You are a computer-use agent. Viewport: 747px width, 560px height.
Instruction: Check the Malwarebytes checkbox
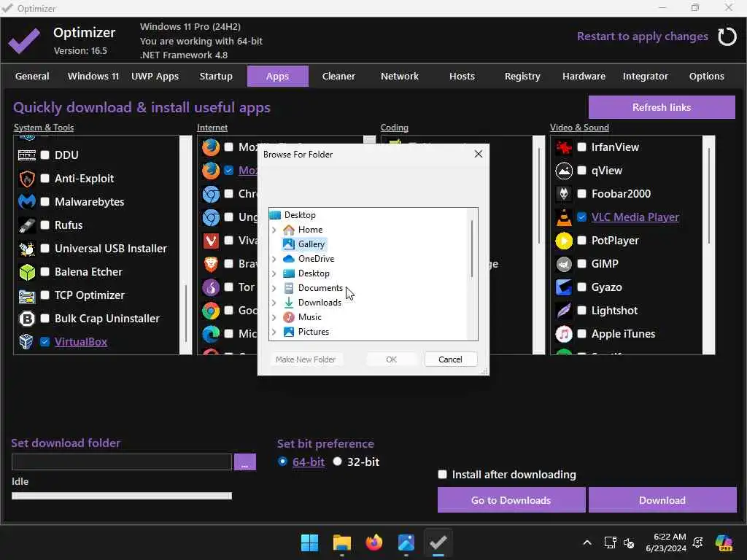coord(44,202)
